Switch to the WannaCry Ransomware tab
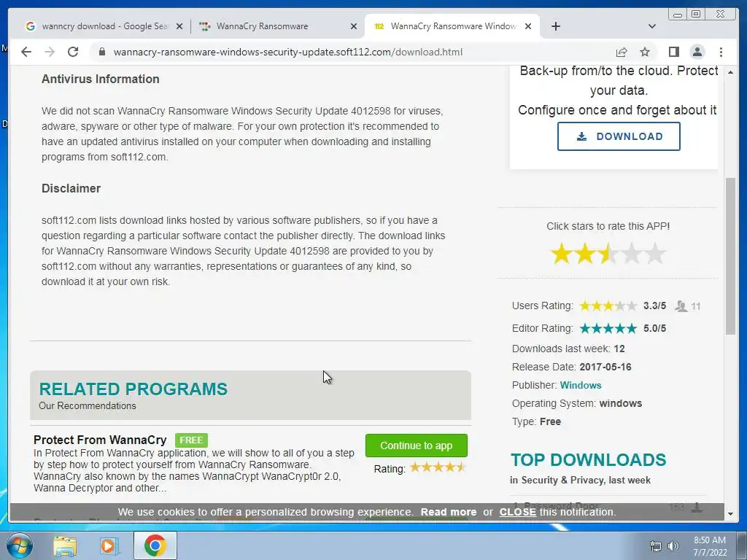The height and width of the screenshot is (560, 747). pyautogui.click(x=277, y=26)
